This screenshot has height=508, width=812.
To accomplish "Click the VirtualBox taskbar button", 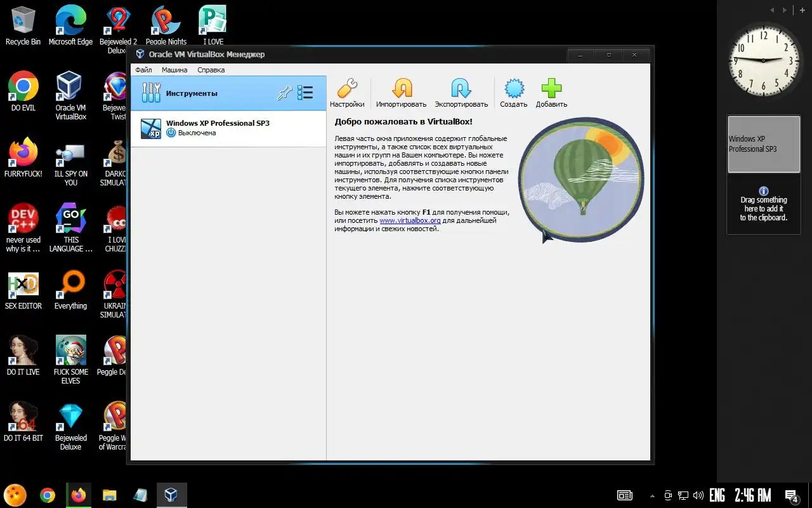I will pos(171,495).
